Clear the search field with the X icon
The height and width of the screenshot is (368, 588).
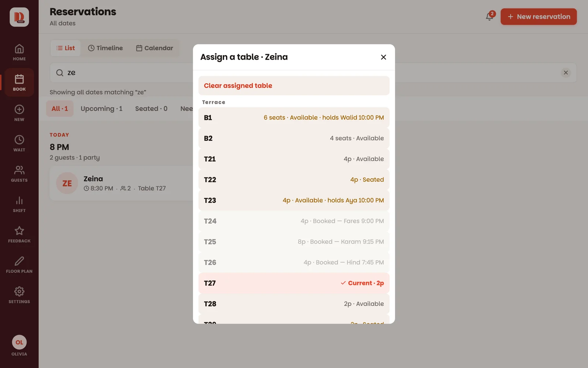pos(566,72)
